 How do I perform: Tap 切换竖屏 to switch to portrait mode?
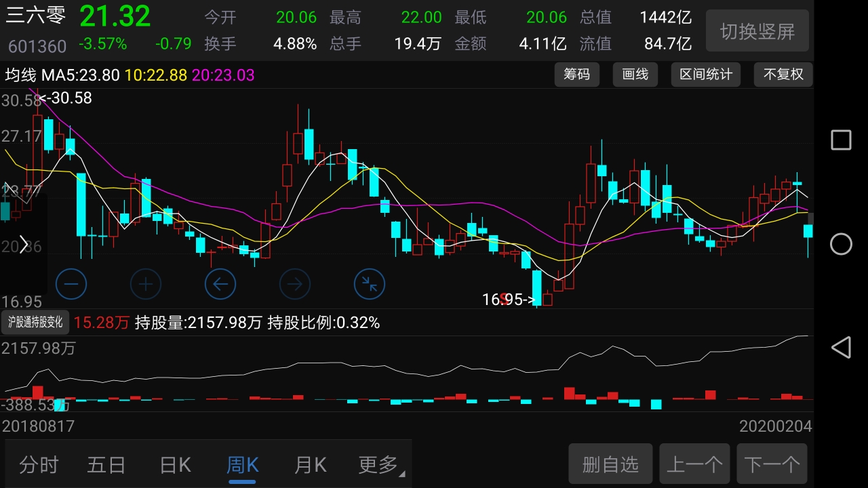tap(757, 30)
